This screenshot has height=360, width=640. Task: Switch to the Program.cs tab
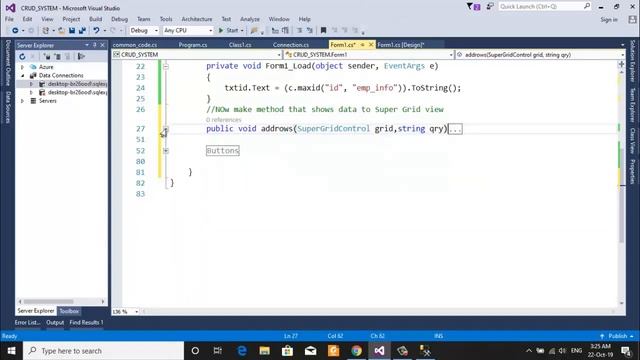(x=193, y=45)
